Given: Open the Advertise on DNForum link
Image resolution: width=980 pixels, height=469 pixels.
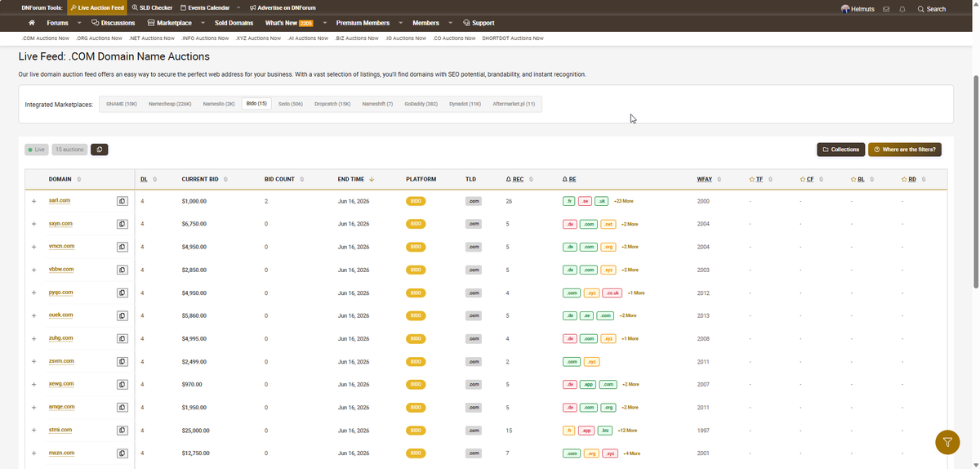Looking at the screenshot, I should point(283,7).
